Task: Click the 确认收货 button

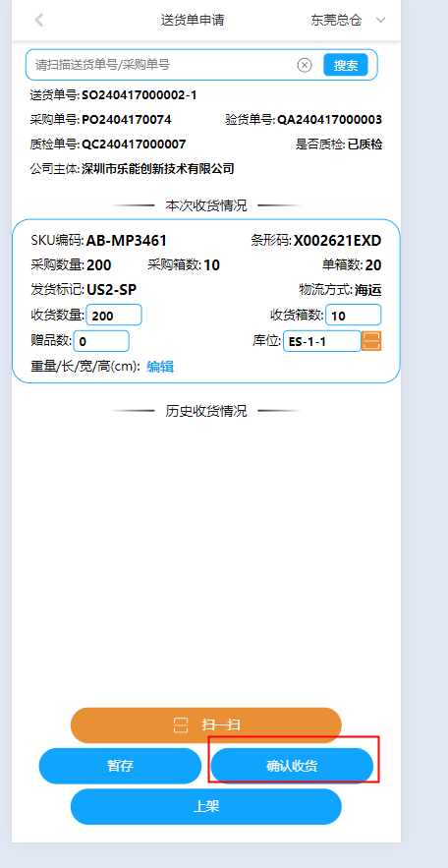Action: pos(292,766)
